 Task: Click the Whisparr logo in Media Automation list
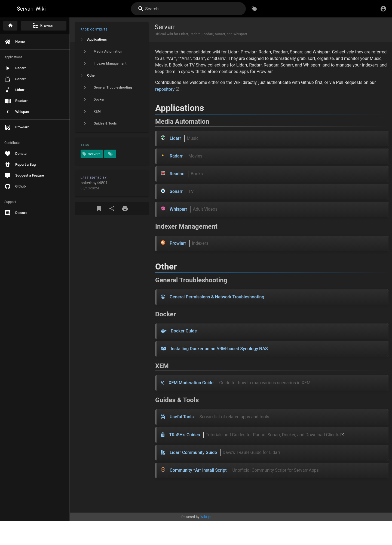tap(163, 209)
